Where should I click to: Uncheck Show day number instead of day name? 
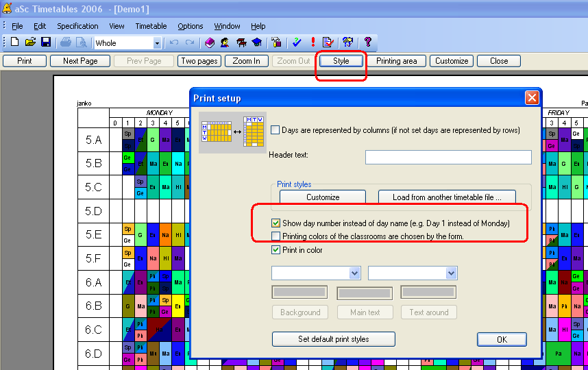[275, 223]
